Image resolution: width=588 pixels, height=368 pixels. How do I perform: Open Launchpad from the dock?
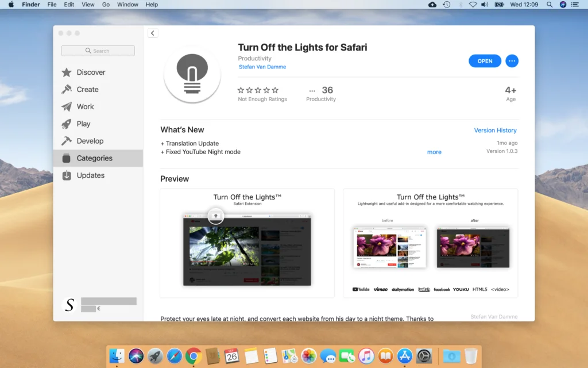(155, 355)
